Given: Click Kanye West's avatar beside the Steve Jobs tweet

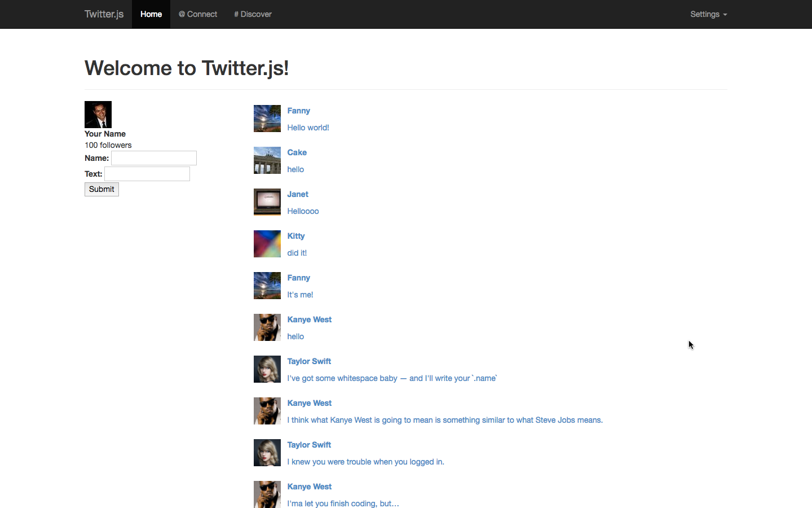Looking at the screenshot, I should click(267, 411).
